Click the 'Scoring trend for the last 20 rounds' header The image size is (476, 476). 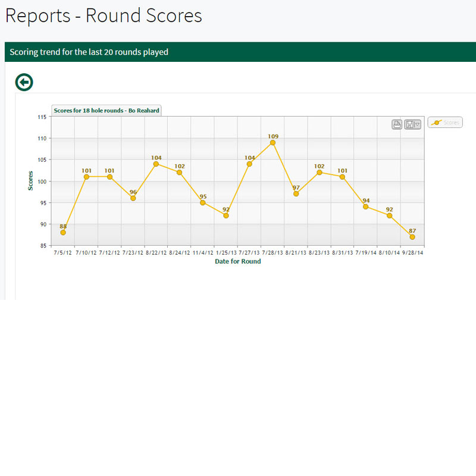pyautogui.click(x=89, y=52)
